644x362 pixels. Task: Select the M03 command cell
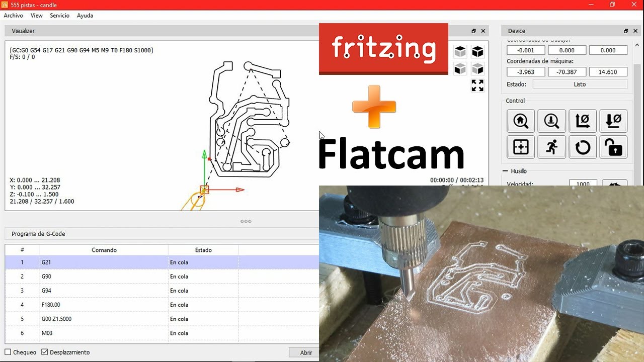tap(104, 333)
